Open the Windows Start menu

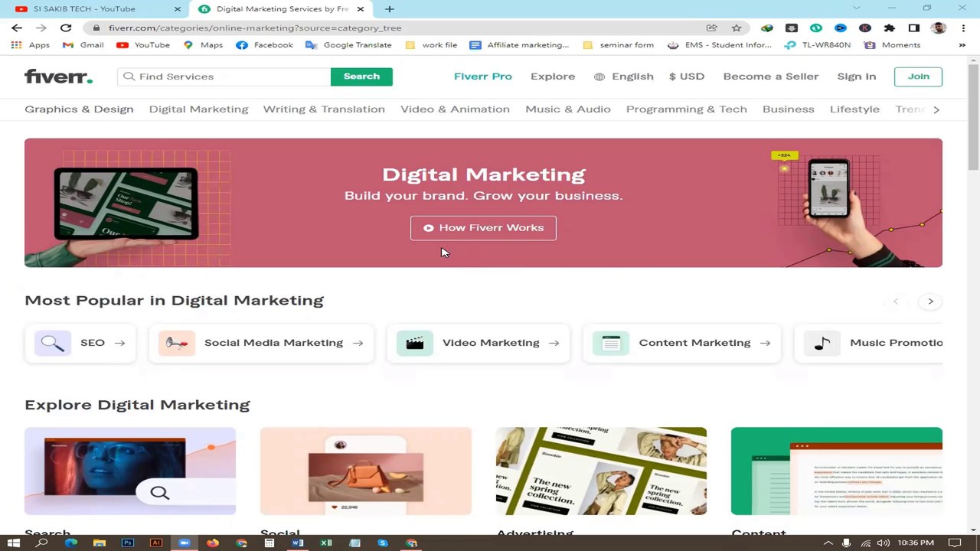(14, 543)
